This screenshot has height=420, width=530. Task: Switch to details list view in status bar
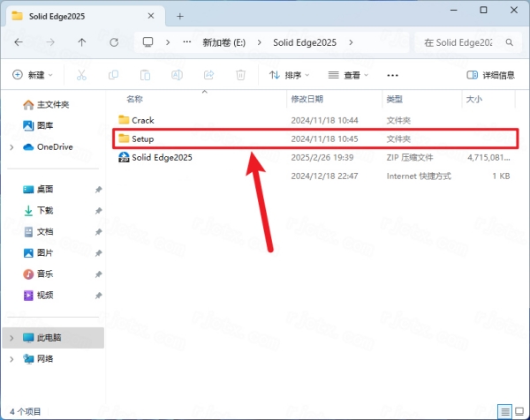point(504,410)
